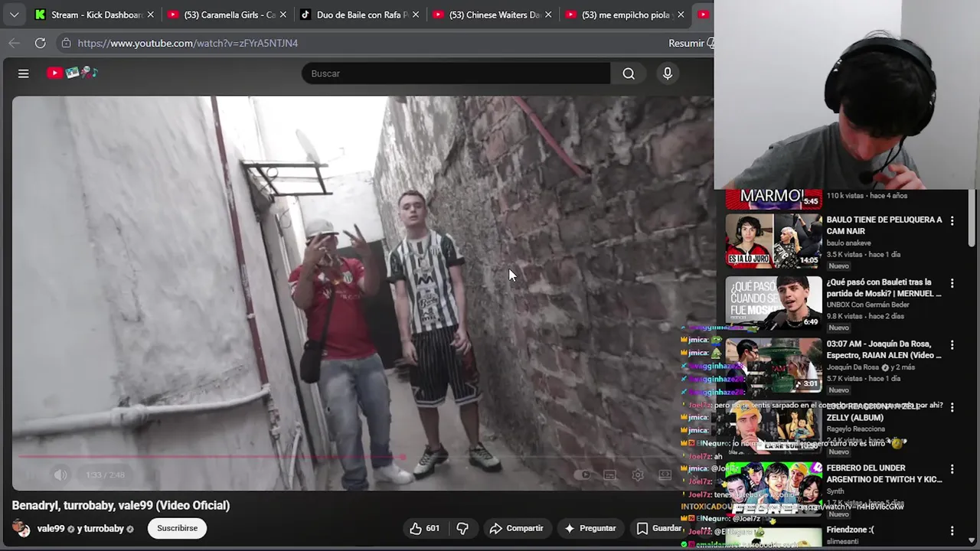Open options menu for Friendzone :( video
Screen dimensions: 980x551
click(x=952, y=531)
